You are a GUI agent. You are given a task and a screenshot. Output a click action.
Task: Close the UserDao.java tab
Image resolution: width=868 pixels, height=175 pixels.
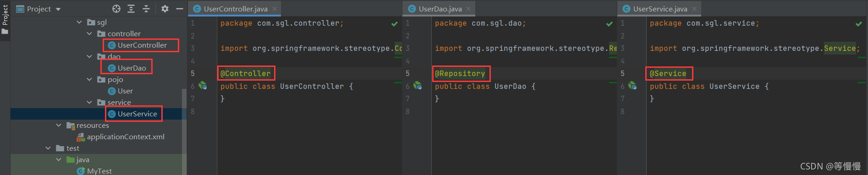468,9
